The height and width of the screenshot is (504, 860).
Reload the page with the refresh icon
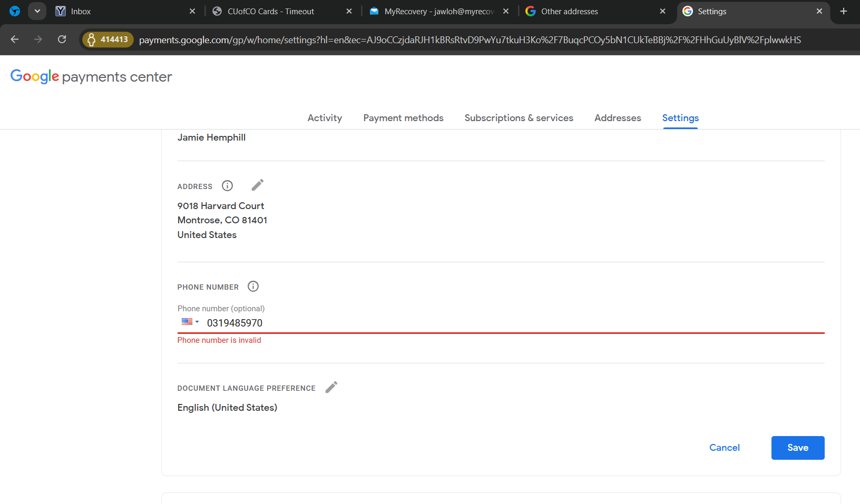tap(62, 39)
